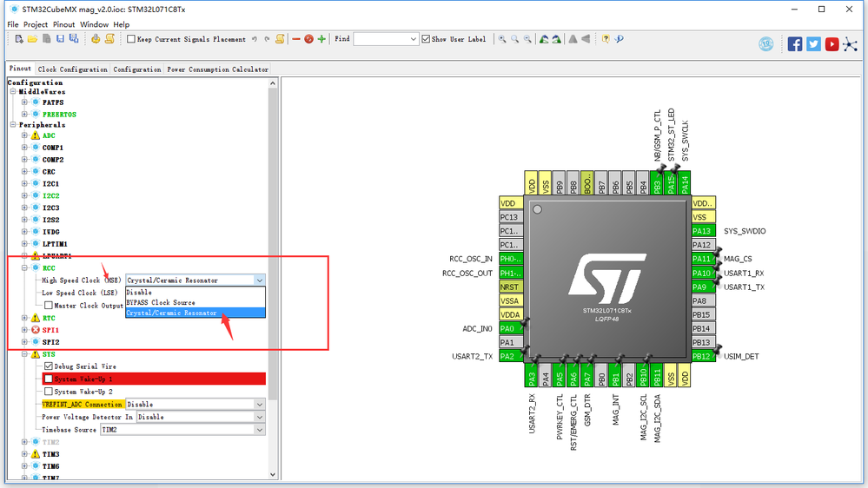
Task: Select the I2C2 peripheral in the tree
Action: coord(51,196)
